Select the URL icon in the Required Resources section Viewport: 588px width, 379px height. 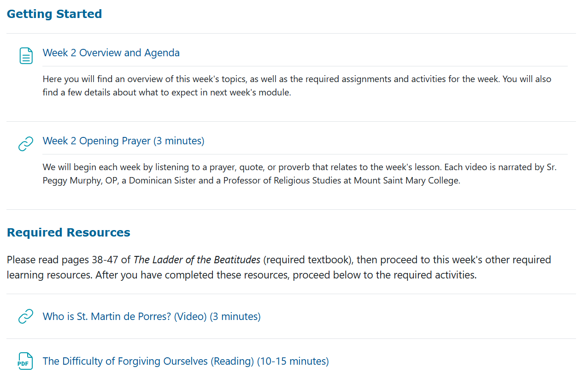point(26,316)
